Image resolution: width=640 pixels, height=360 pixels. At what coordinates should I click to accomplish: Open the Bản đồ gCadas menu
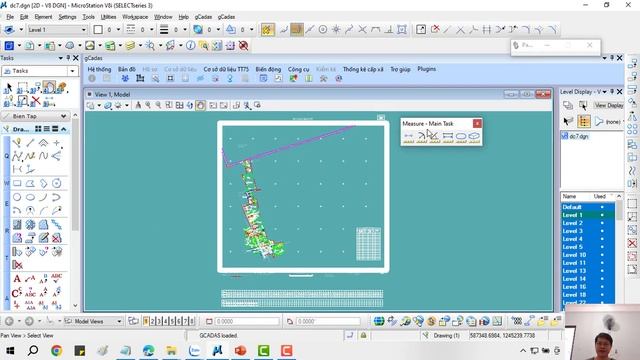tap(127, 69)
